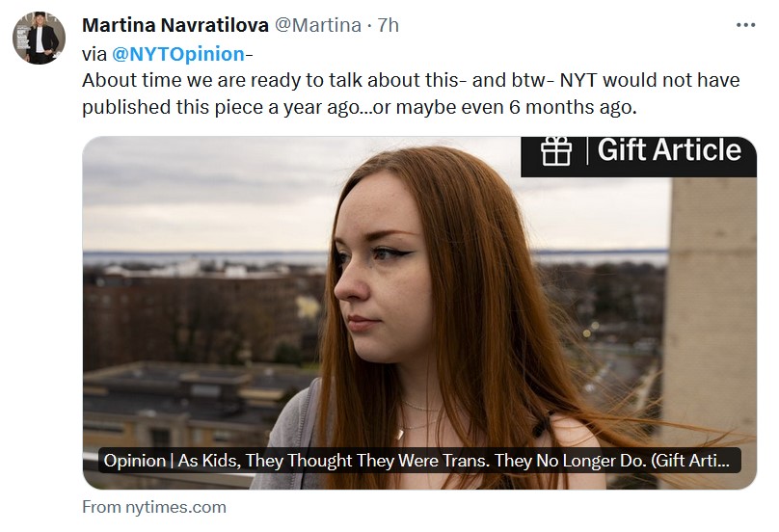Viewport: 779px width, 532px height.
Task: Open the 7h timestamp link
Action: point(389,25)
